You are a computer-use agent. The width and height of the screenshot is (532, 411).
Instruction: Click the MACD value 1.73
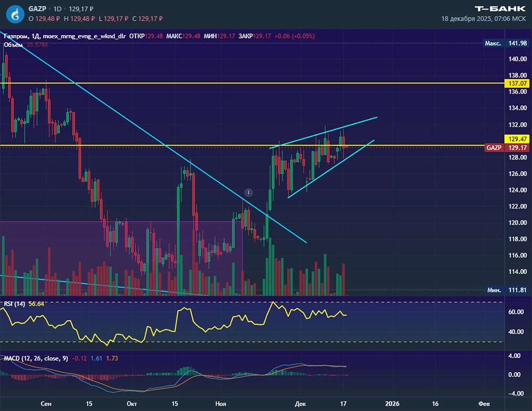pyautogui.click(x=112, y=358)
